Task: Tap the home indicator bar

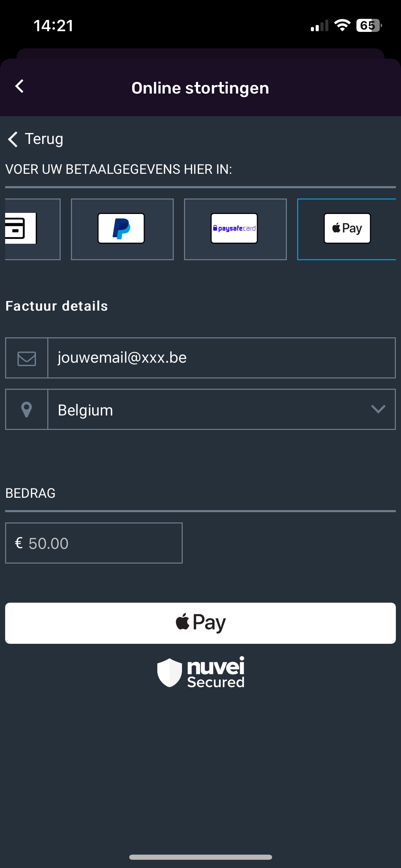Action: point(200,857)
